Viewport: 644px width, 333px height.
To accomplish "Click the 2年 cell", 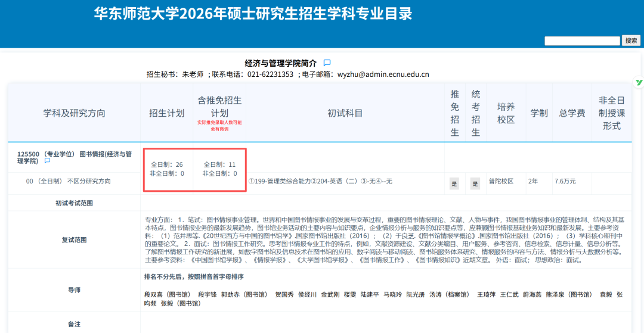I will pos(532,181).
